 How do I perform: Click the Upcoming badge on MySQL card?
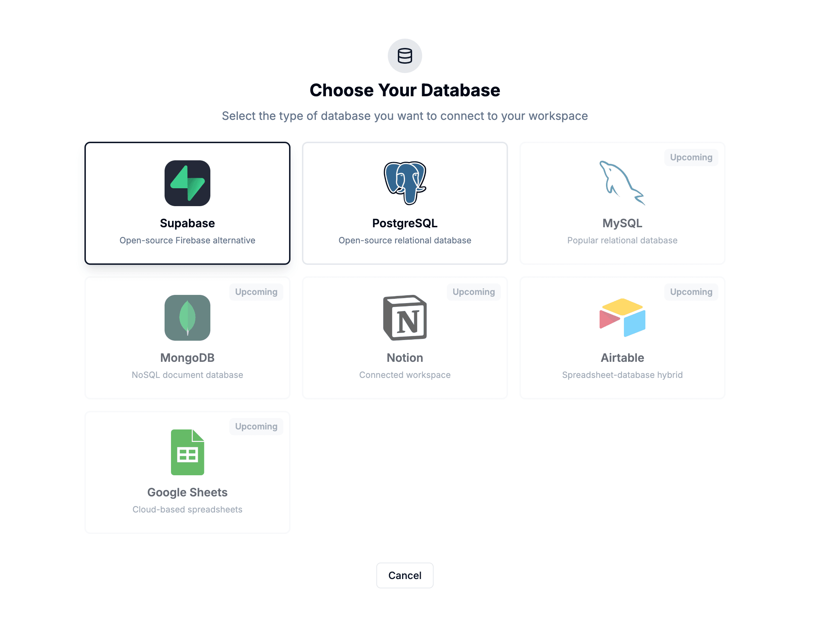click(x=691, y=157)
